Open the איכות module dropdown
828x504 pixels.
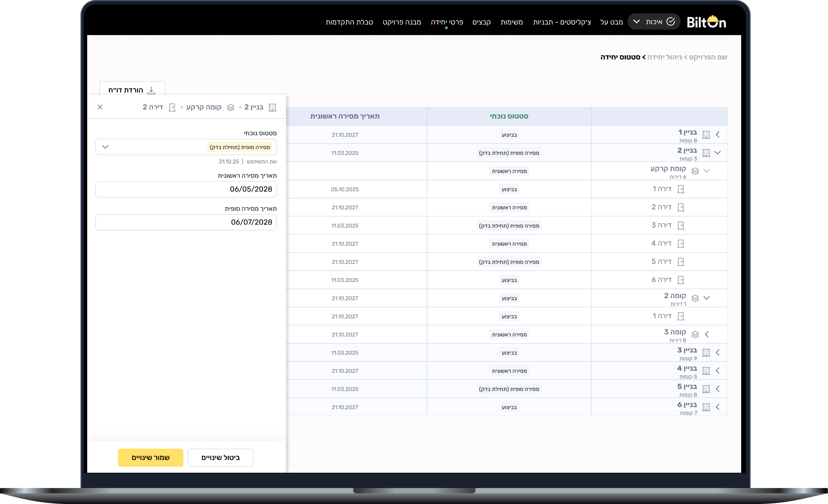(x=637, y=22)
